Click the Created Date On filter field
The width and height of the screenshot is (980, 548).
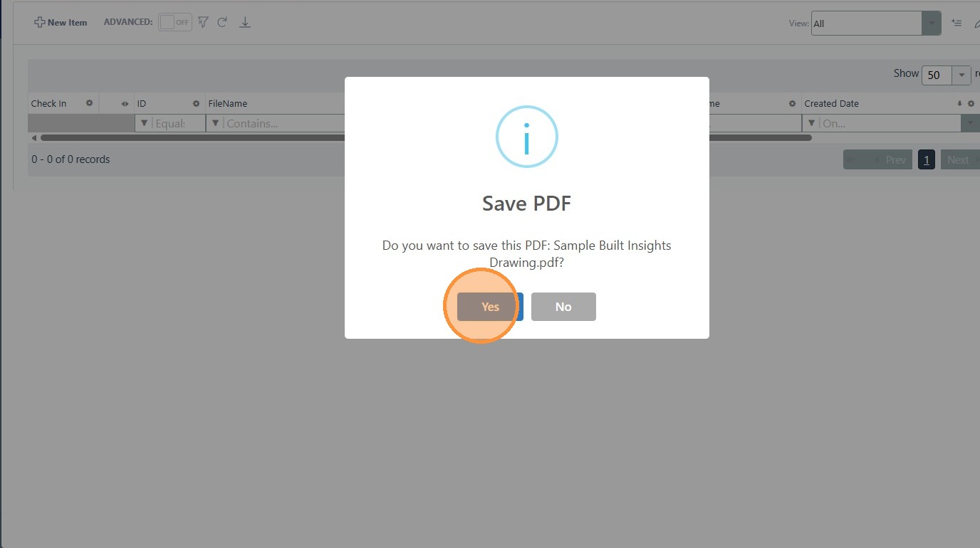click(890, 123)
